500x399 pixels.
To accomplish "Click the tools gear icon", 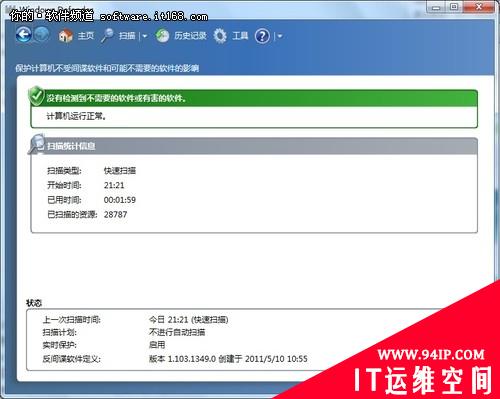I will (220, 36).
